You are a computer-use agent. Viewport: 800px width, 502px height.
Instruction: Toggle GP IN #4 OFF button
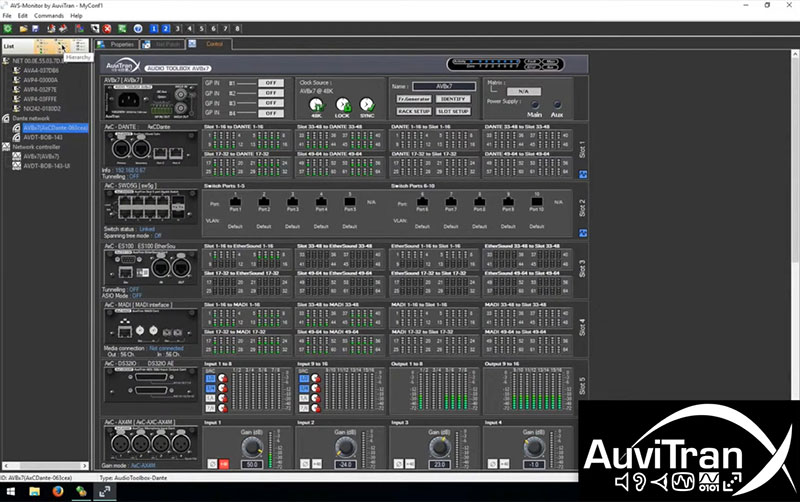point(271,113)
